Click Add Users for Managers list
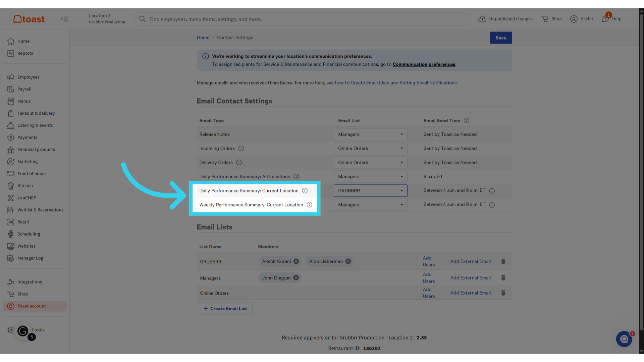This screenshot has width=644, height=362. tap(429, 278)
